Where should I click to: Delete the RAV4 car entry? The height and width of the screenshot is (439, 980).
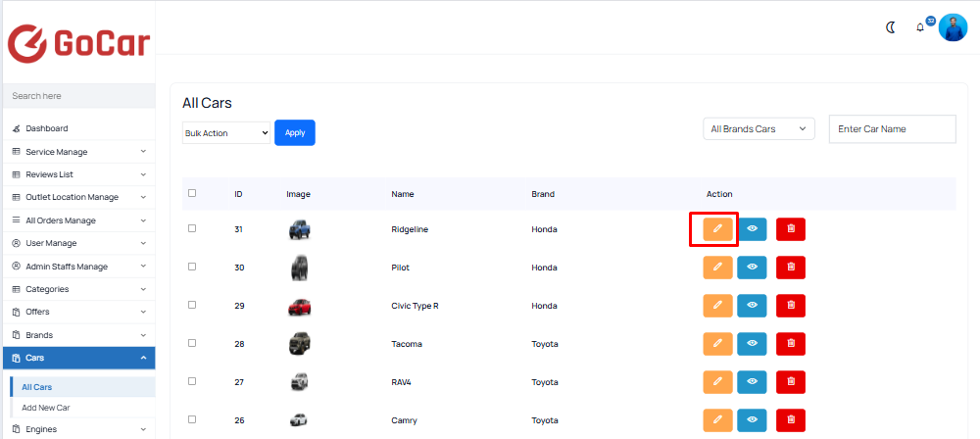click(791, 381)
